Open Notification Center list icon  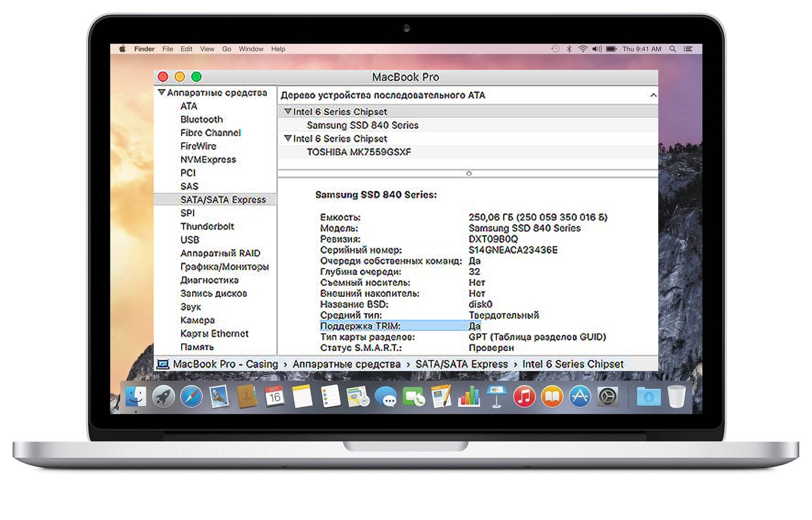point(688,49)
